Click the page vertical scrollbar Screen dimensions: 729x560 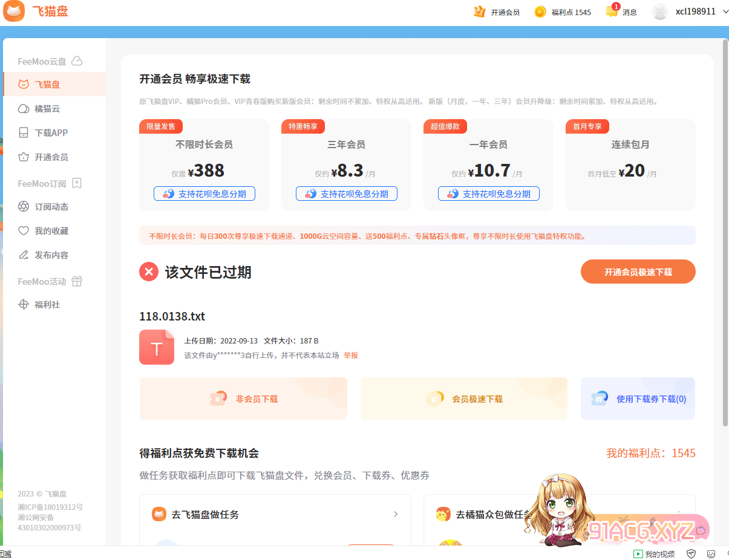(725, 230)
